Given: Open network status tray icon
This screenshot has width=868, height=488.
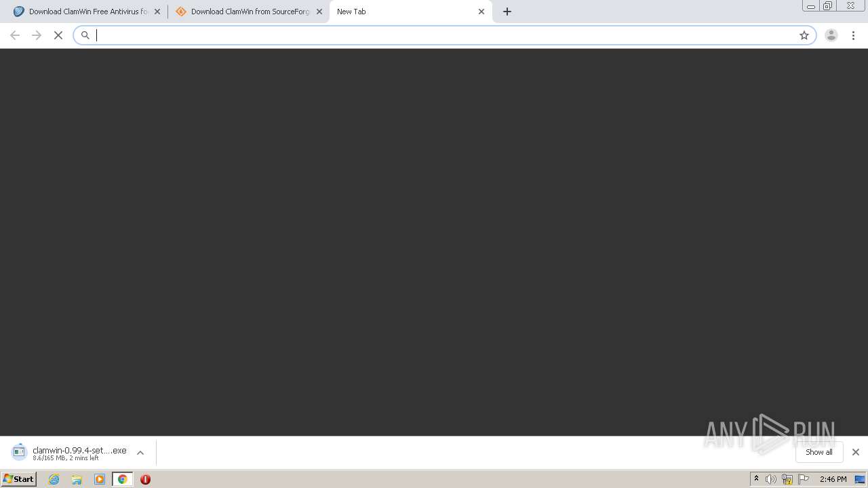Looking at the screenshot, I should click(x=787, y=479).
